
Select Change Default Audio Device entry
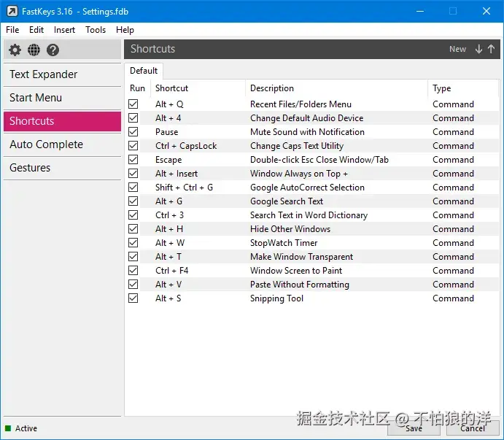click(306, 118)
